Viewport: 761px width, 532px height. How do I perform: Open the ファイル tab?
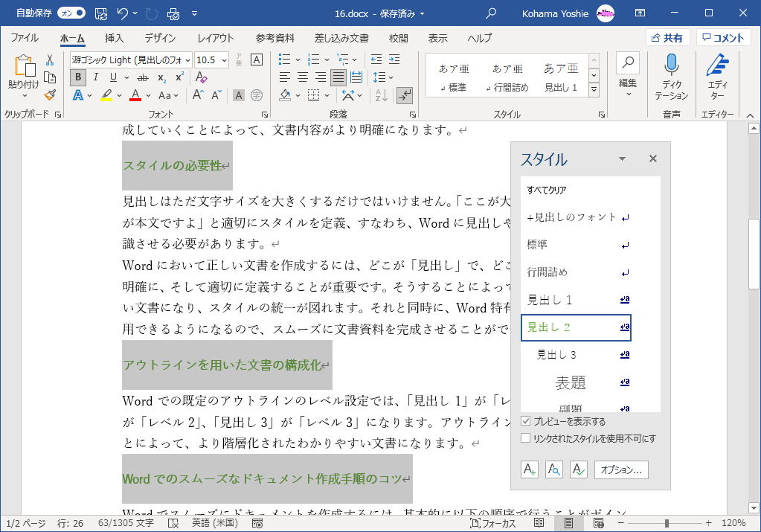pos(25,38)
